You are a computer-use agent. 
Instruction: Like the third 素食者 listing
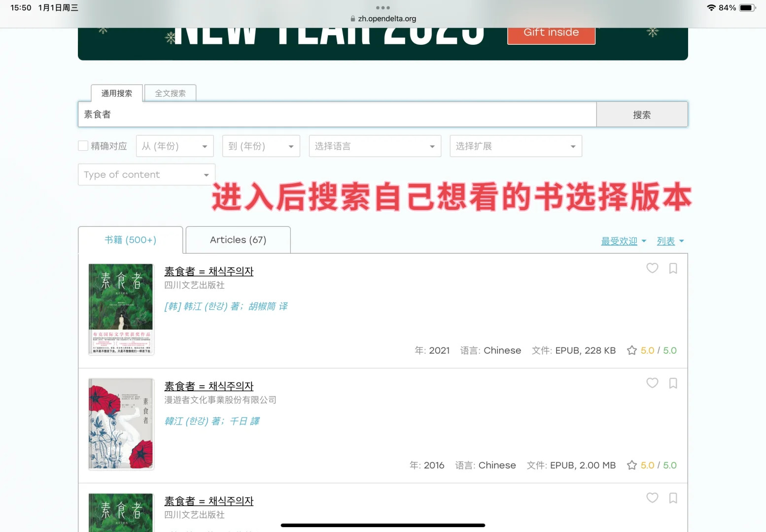652,498
